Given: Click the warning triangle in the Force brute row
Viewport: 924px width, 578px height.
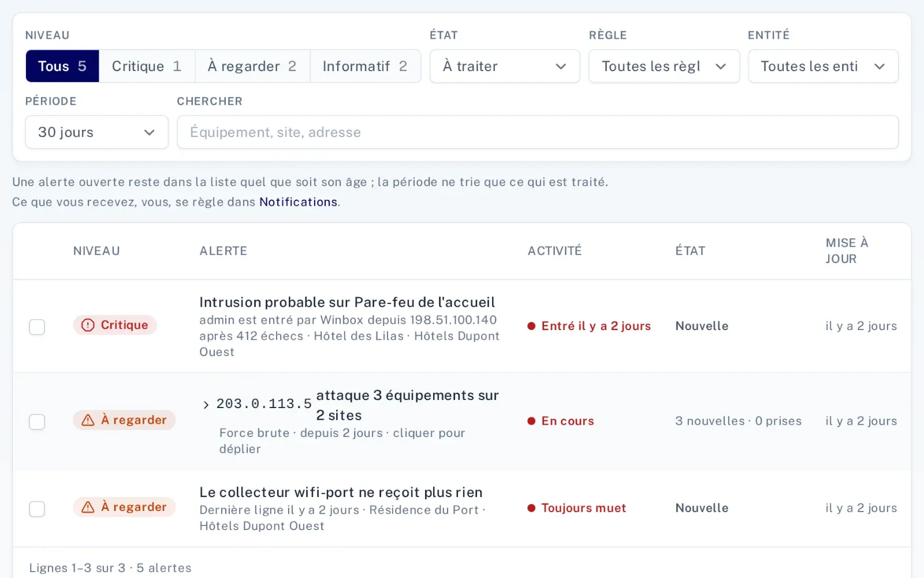Looking at the screenshot, I should point(88,420).
